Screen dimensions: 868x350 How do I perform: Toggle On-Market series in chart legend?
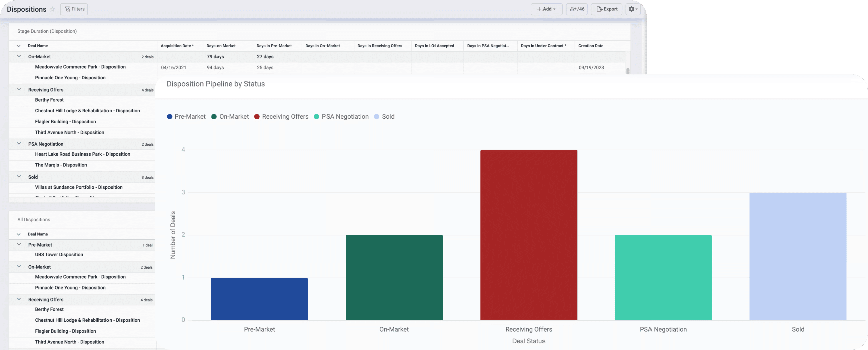230,117
